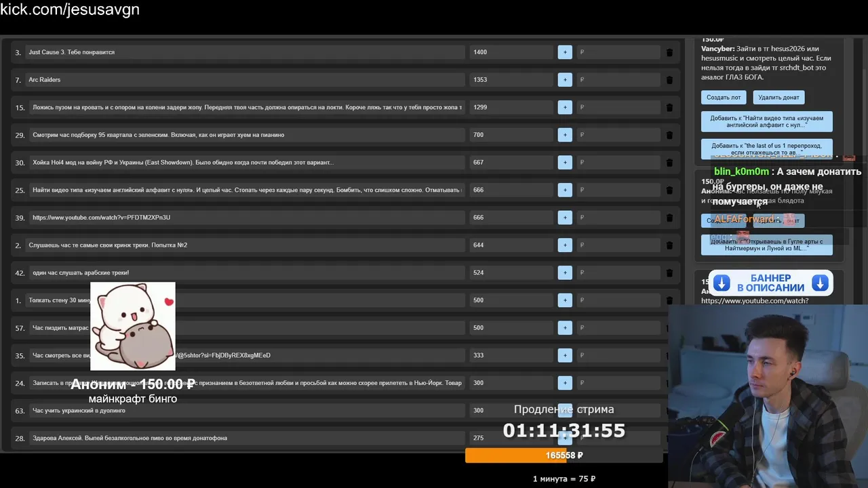
Task: Click the ₽ input on lot 24 row
Action: (x=618, y=383)
